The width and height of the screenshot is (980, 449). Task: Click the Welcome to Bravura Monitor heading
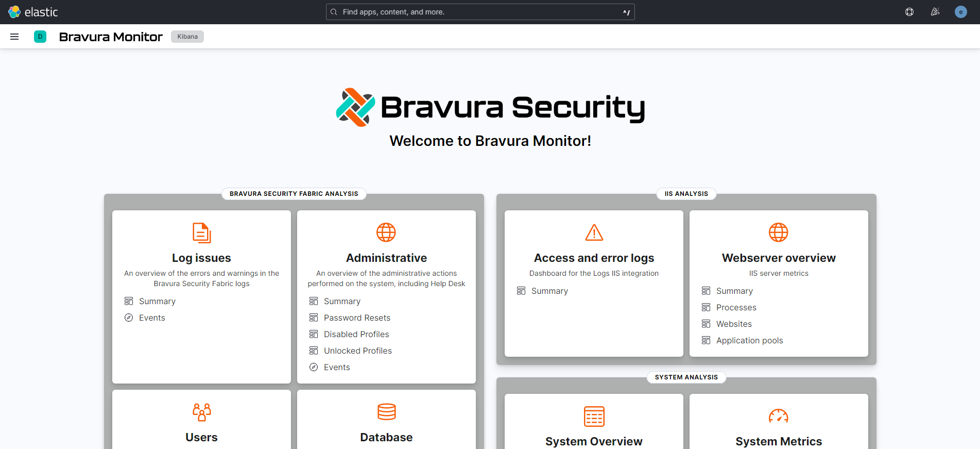coord(490,141)
